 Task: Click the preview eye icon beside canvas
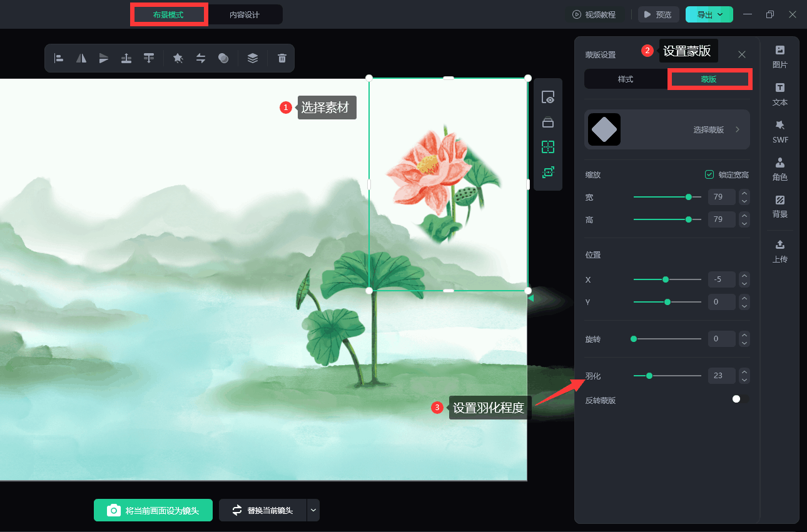click(x=548, y=98)
